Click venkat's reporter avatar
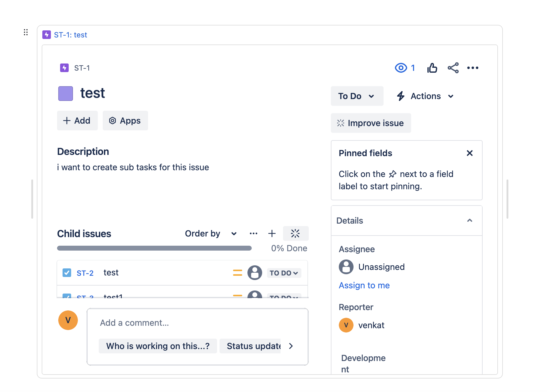The width and height of the screenshot is (547, 392). pos(346,325)
